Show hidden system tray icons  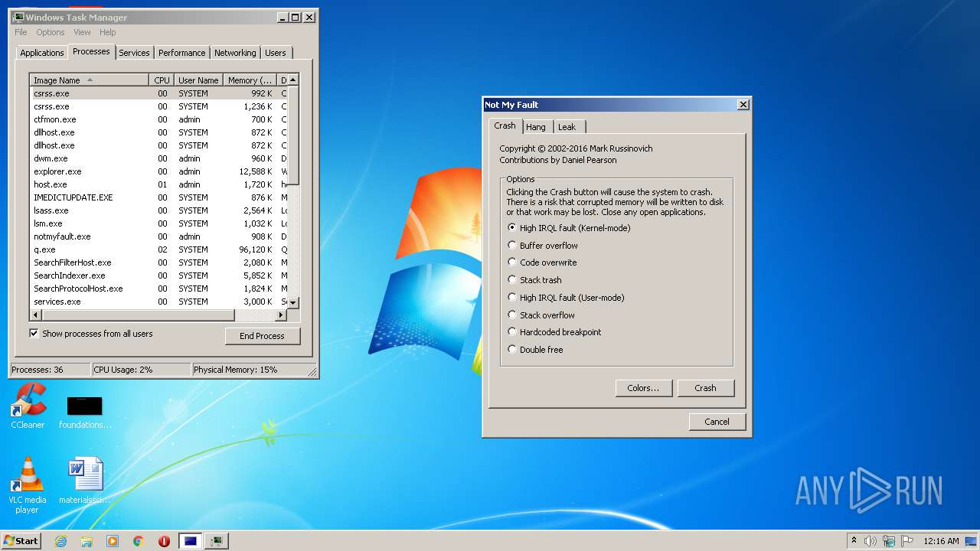(x=854, y=541)
